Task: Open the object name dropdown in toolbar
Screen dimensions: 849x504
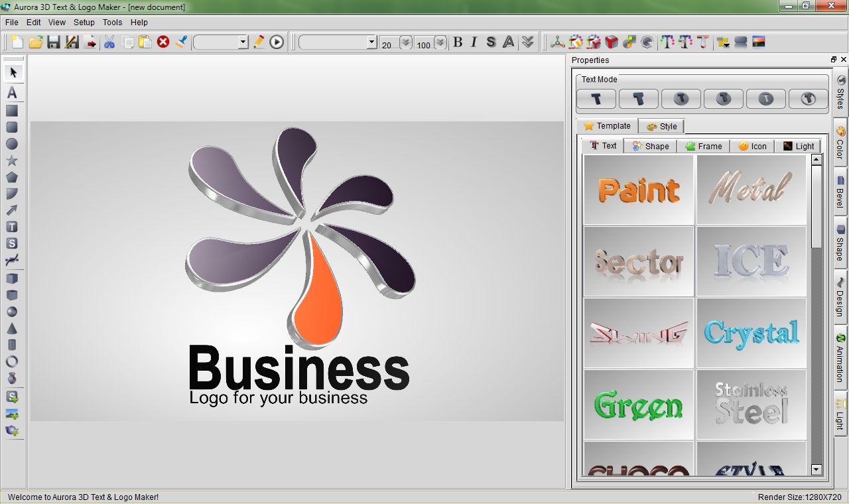Action: [243, 42]
